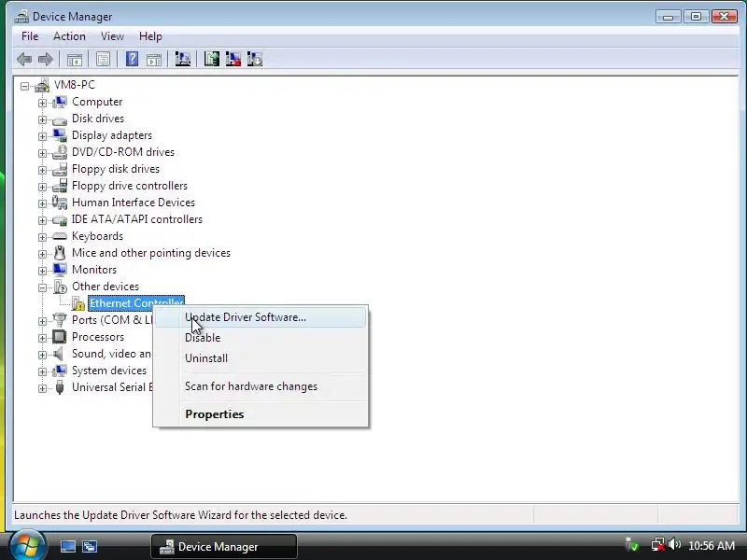Image resolution: width=747 pixels, height=560 pixels.
Task: Toggle the console tree toolbar icon
Action: 75,60
